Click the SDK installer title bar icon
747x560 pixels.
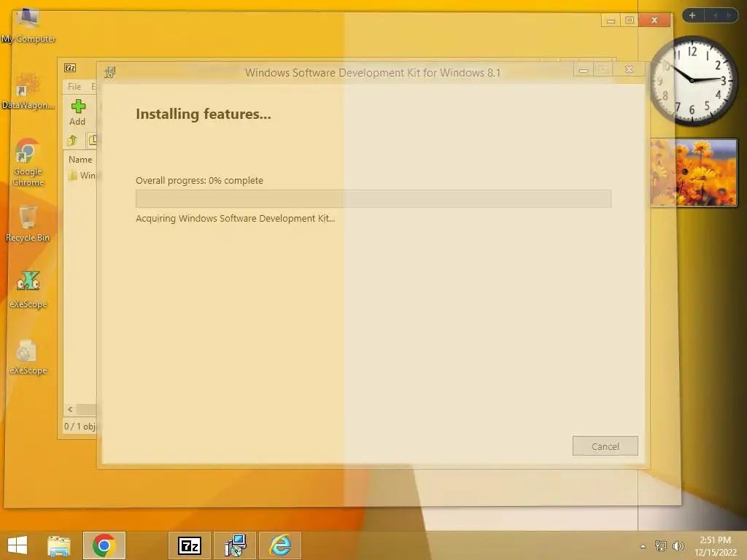pos(110,72)
